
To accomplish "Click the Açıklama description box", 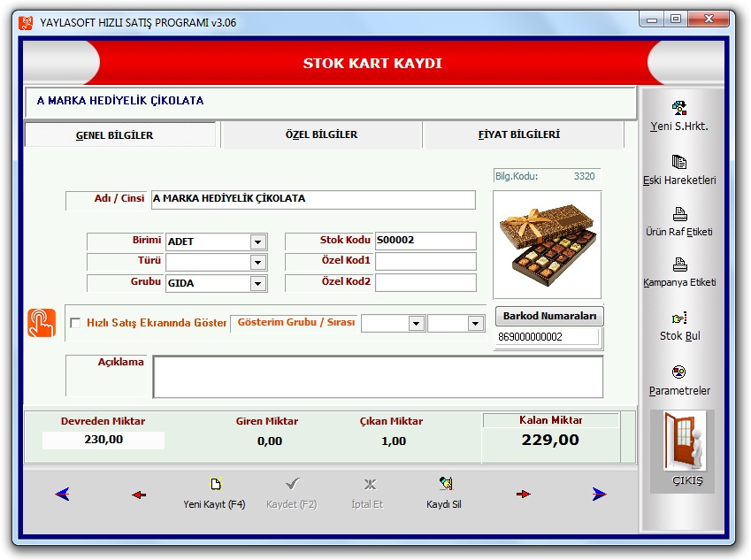I will point(378,377).
